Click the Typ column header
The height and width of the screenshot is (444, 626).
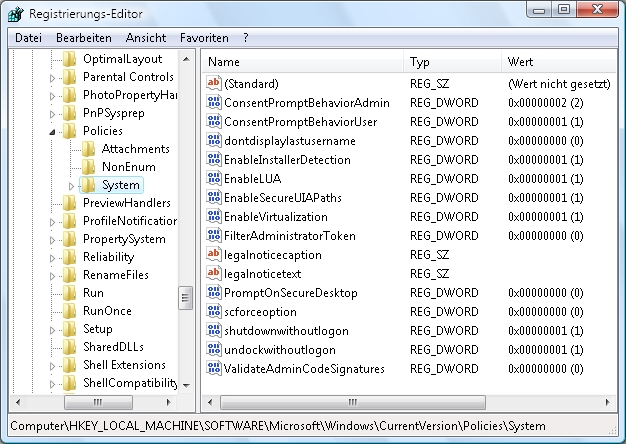click(x=452, y=62)
